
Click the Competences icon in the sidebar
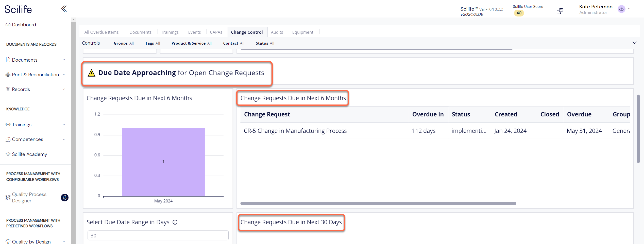pyautogui.click(x=8, y=139)
